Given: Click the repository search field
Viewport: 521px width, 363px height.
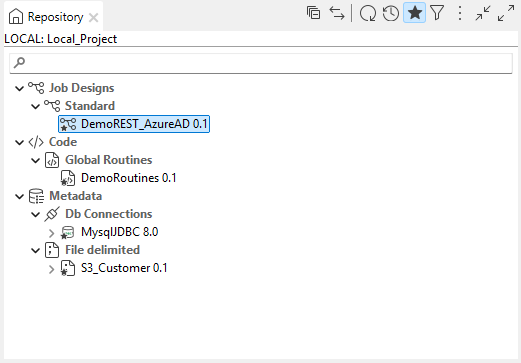Looking at the screenshot, I should coord(261,63).
